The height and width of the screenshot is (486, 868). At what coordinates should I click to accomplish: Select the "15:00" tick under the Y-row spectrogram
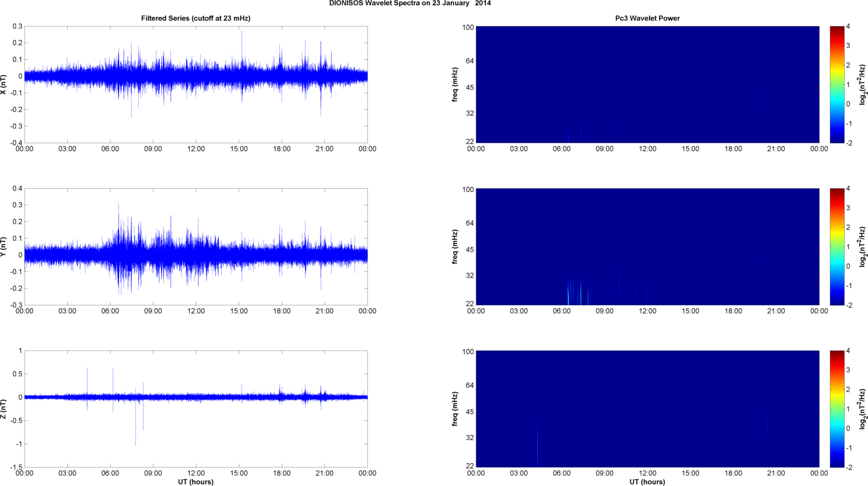click(x=690, y=311)
